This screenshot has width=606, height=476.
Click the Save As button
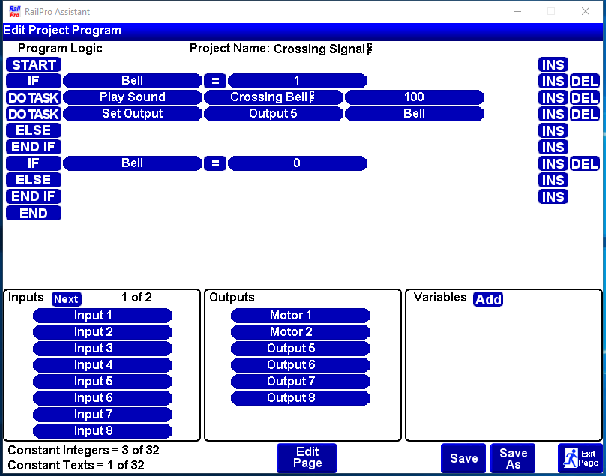[x=513, y=459]
